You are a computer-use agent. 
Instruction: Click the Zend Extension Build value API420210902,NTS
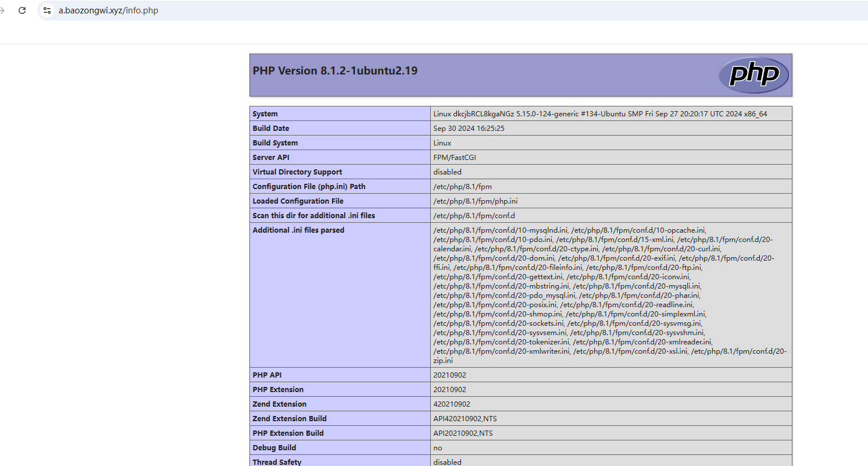coord(465,419)
